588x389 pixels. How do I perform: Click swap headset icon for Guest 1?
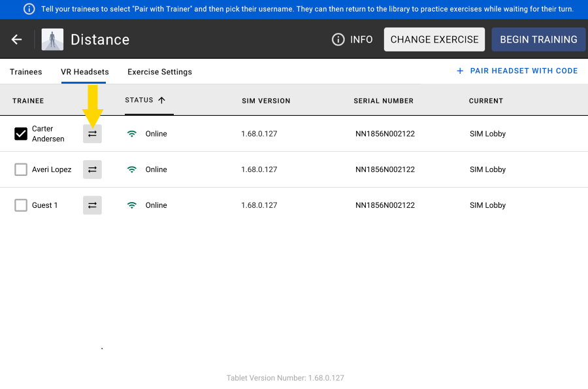click(92, 205)
